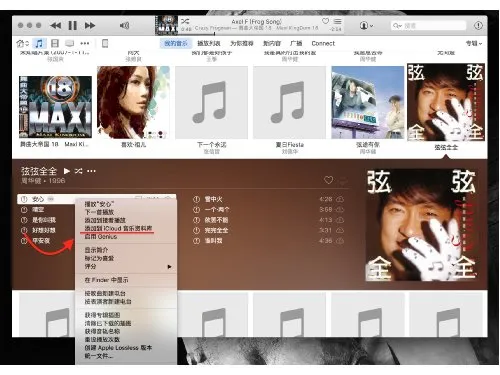Choose 在 Finder 中显示 menu item
The width and height of the screenshot is (500, 375).
tap(106, 280)
